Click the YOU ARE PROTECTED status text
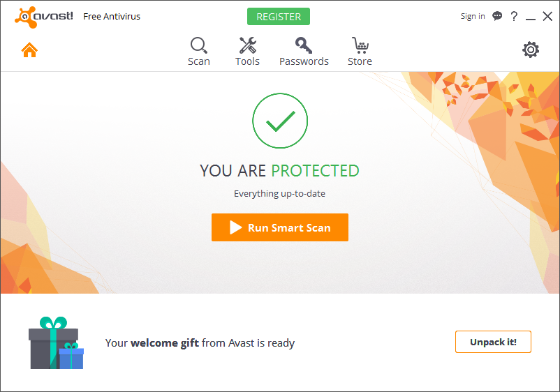This screenshot has width=560, height=392. (x=279, y=170)
